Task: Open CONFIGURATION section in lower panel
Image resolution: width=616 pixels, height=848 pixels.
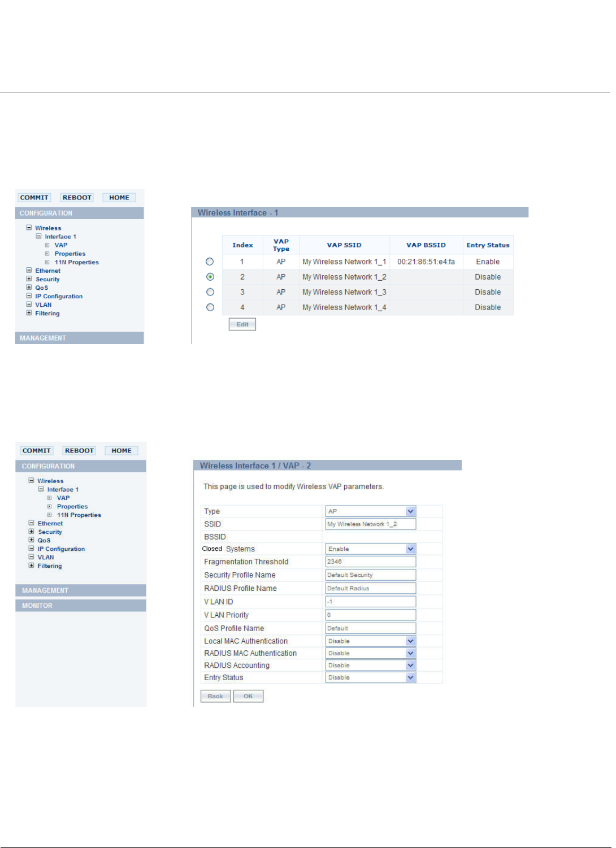Action: coord(81,466)
